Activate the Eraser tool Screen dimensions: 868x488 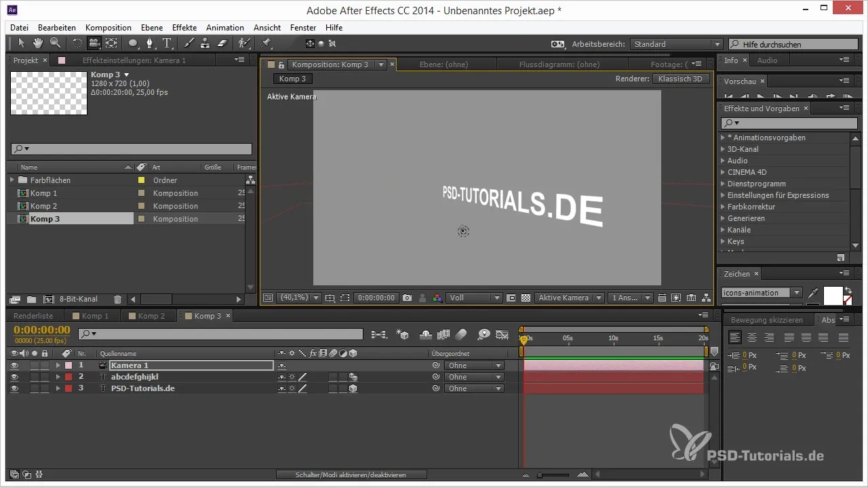pyautogui.click(x=220, y=43)
